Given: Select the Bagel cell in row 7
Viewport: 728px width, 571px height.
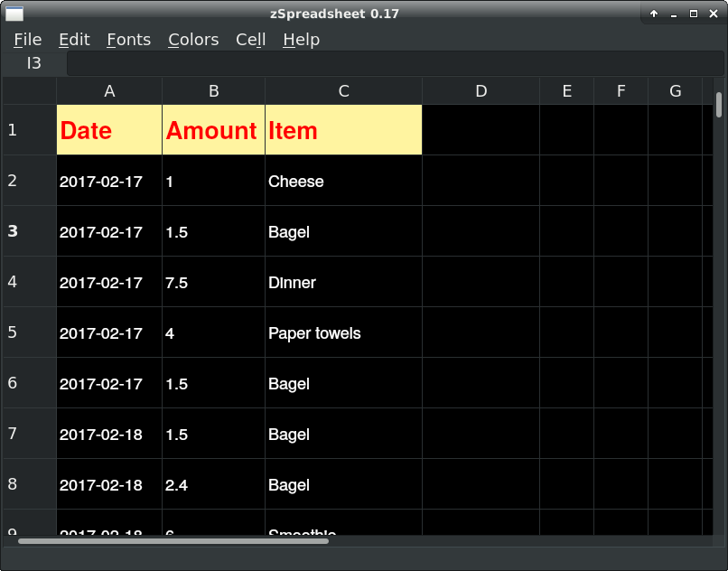Looking at the screenshot, I should pyautogui.click(x=343, y=434).
